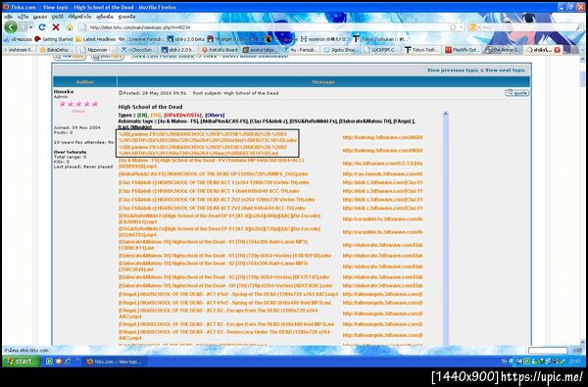Image resolution: width=588 pixels, height=387 pixels.
Task: Click the [Others] type link
Action: [215, 116]
